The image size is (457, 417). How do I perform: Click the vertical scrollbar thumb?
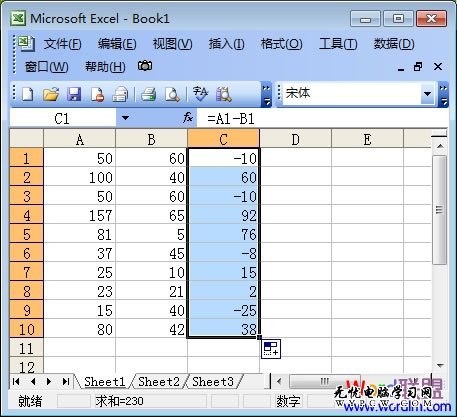pos(440,210)
